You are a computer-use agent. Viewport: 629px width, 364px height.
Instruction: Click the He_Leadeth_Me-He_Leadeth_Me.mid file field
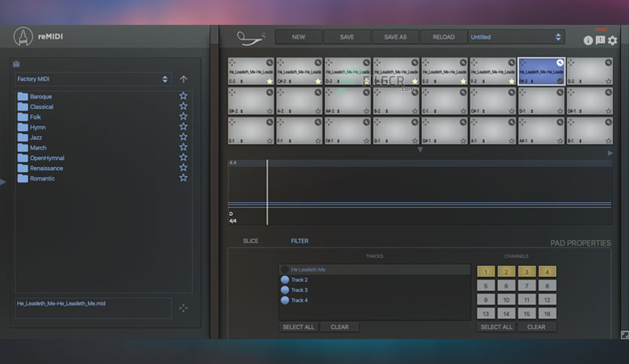(x=93, y=308)
